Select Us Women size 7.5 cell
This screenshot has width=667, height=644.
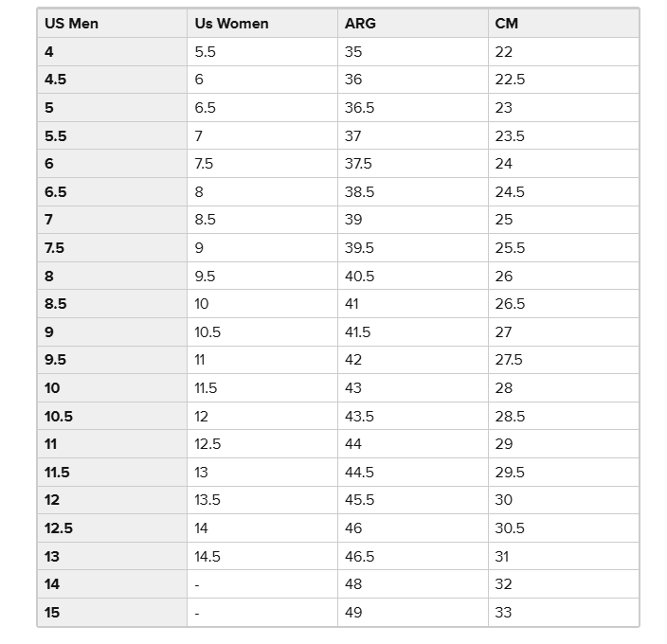[x=262, y=164]
